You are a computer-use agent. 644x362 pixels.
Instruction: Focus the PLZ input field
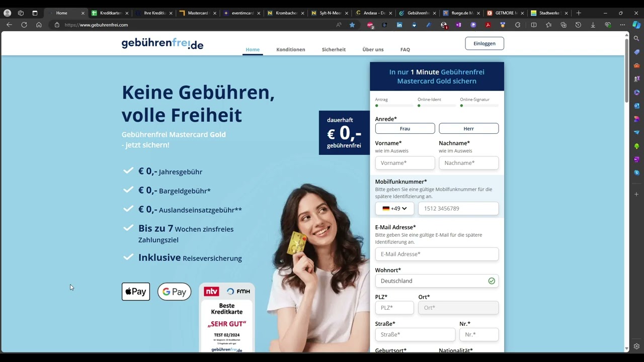click(x=394, y=308)
